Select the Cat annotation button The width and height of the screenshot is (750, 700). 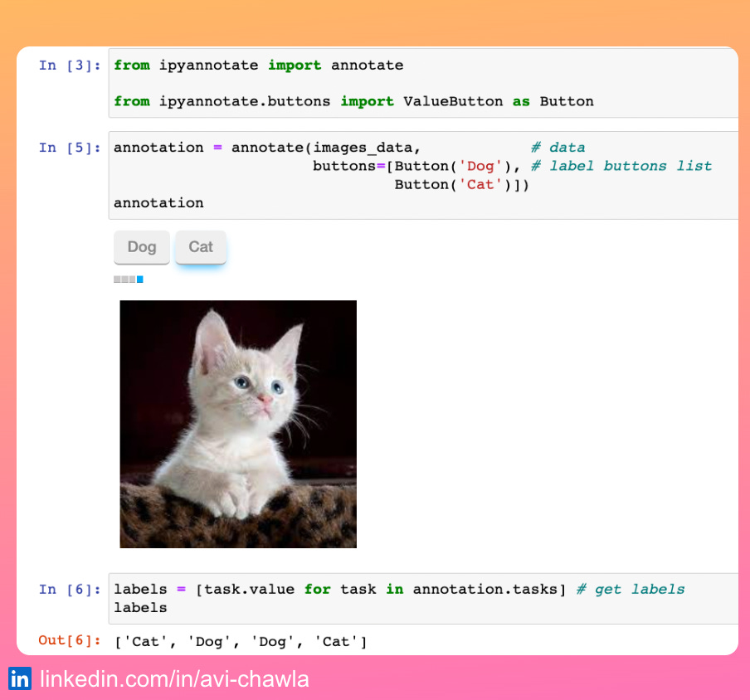(x=200, y=246)
